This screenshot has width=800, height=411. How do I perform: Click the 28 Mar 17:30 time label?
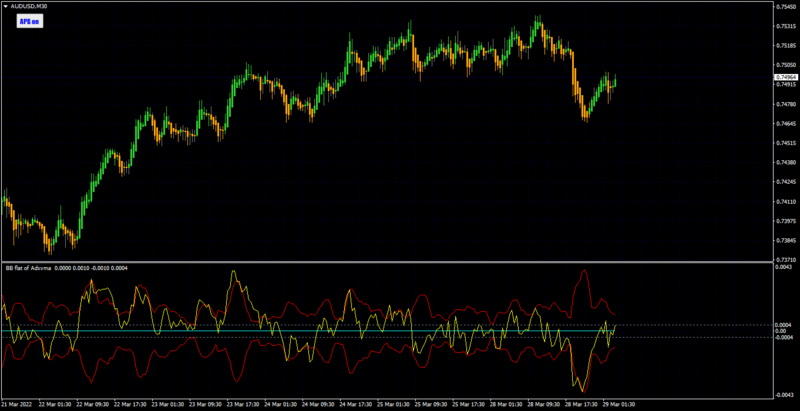(x=581, y=403)
